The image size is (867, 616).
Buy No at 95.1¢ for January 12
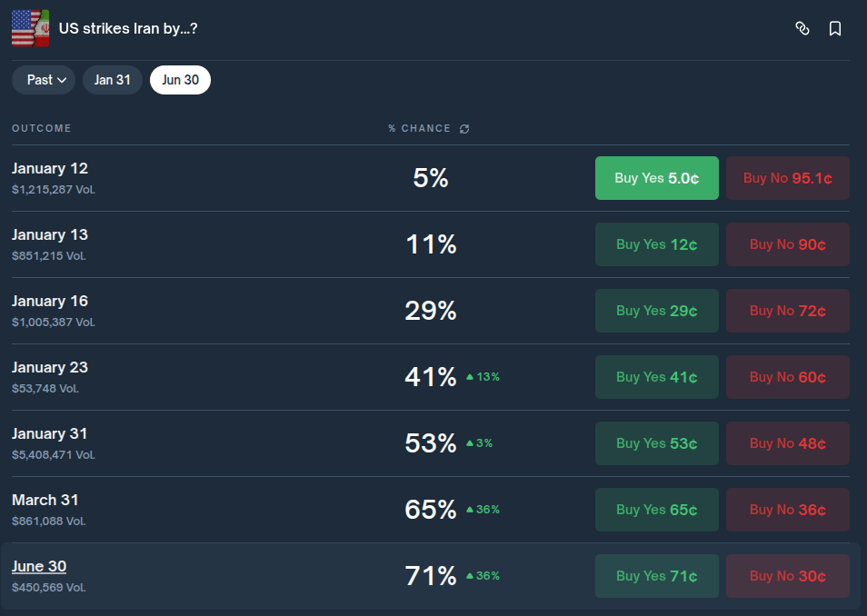click(787, 178)
